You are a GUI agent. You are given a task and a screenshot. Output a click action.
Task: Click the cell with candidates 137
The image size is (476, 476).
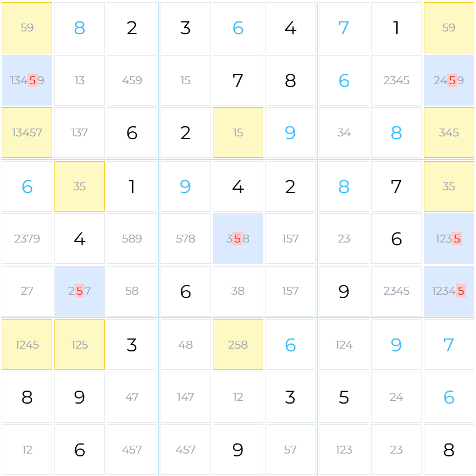click(x=80, y=133)
